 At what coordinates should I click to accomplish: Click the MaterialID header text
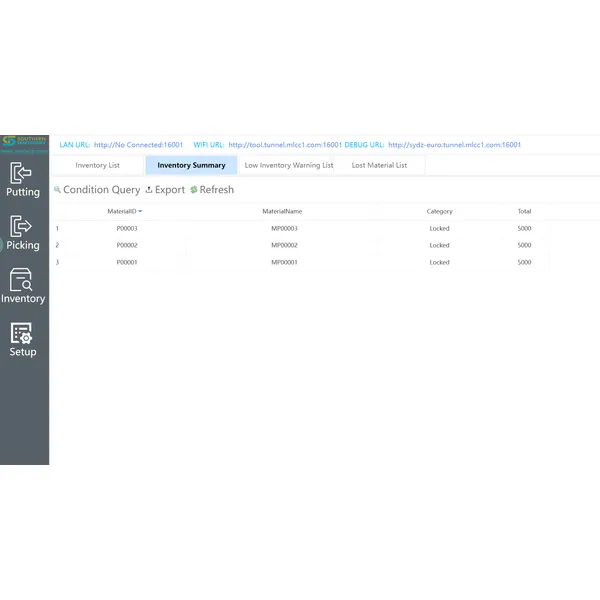click(x=122, y=211)
